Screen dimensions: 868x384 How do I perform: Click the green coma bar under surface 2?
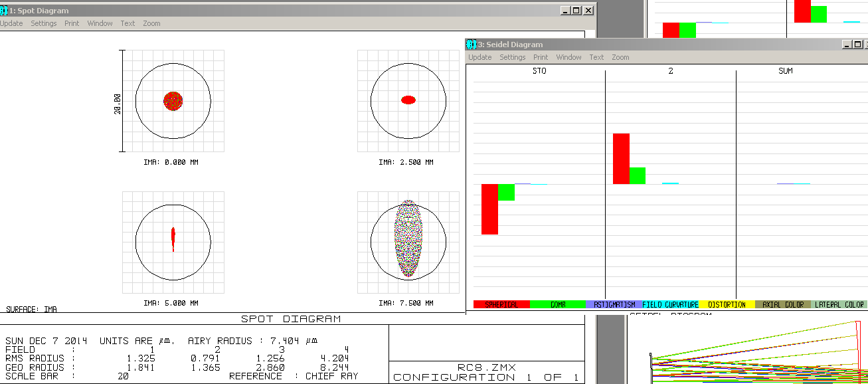pos(638,175)
